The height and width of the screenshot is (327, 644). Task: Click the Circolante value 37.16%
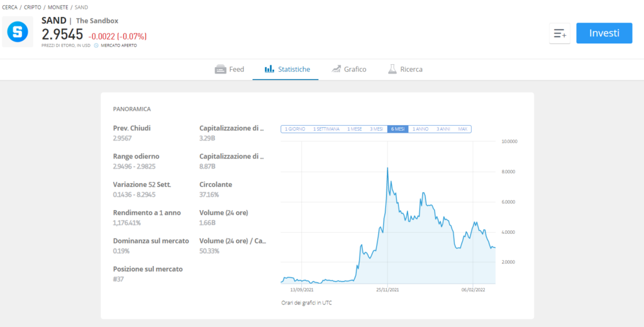pyautogui.click(x=209, y=194)
